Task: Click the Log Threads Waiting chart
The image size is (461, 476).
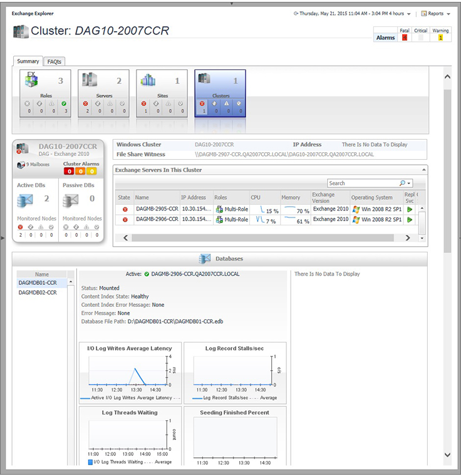Action: 130,436
